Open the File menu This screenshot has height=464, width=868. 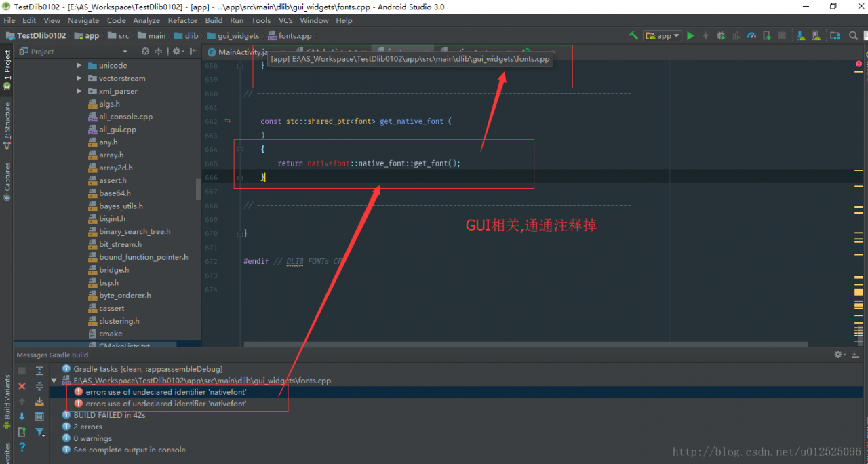click(x=9, y=20)
